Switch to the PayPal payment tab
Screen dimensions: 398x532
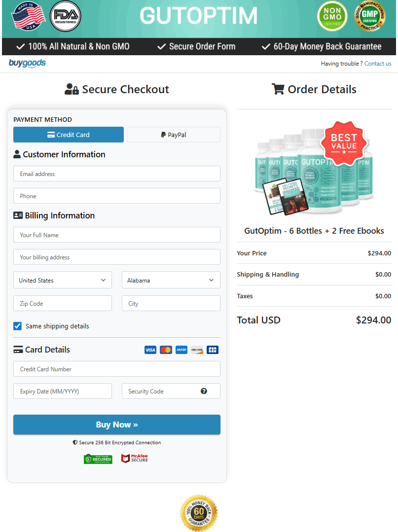(x=173, y=135)
